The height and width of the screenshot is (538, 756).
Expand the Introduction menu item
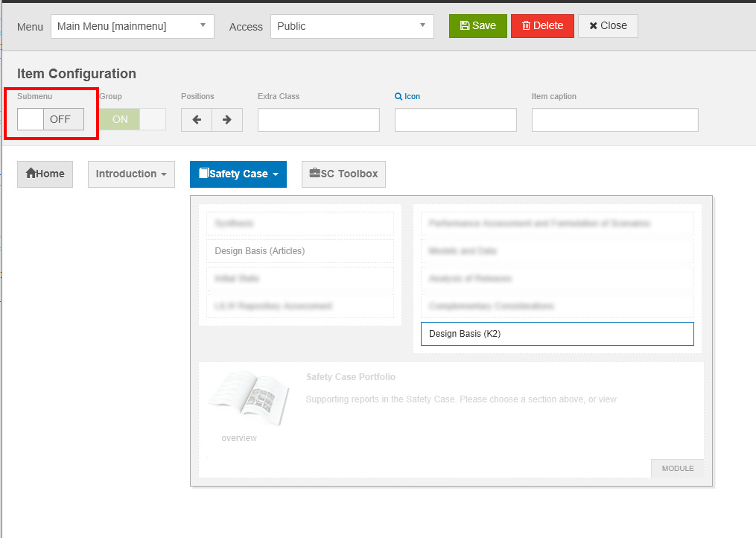click(131, 174)
